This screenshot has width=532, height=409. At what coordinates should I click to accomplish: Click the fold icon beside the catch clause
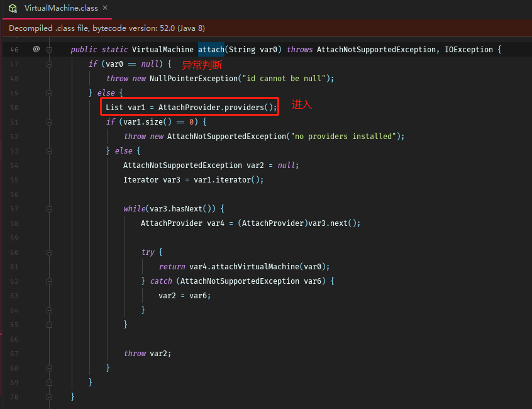point(49,281)
